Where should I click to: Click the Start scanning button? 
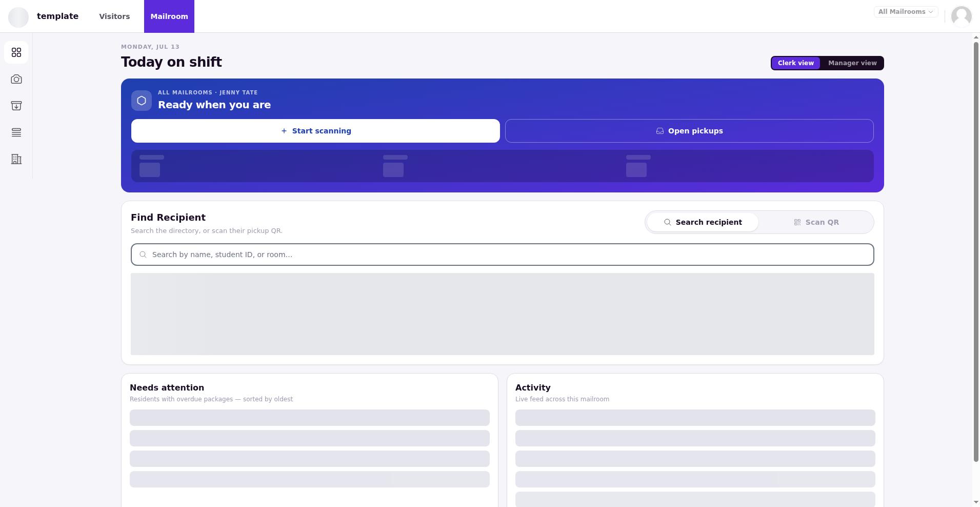tap(315, 131)
